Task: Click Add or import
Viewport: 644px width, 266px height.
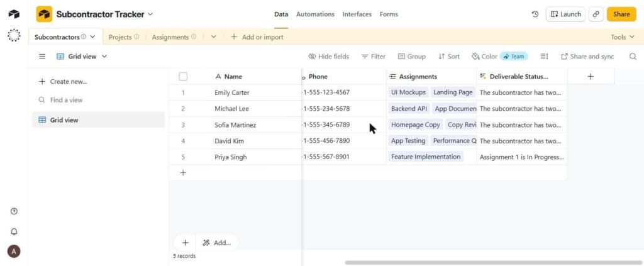Action: [x=257, y=37]
